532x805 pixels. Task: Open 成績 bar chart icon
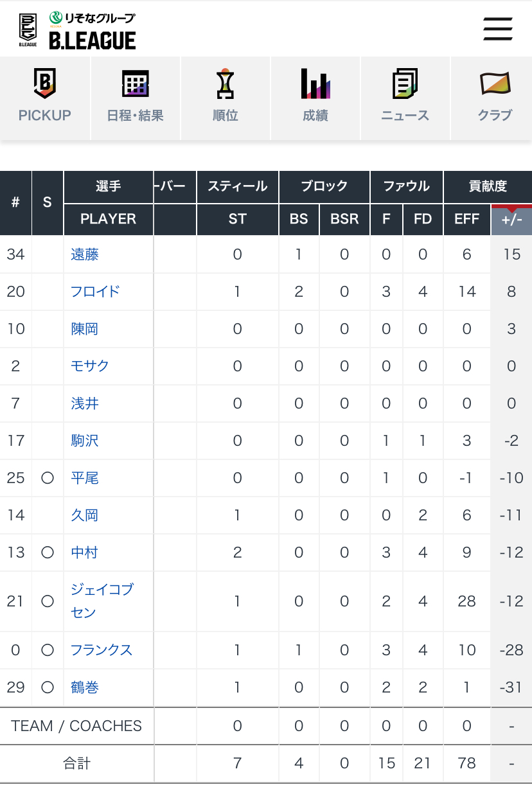click(x=315, y=84)
